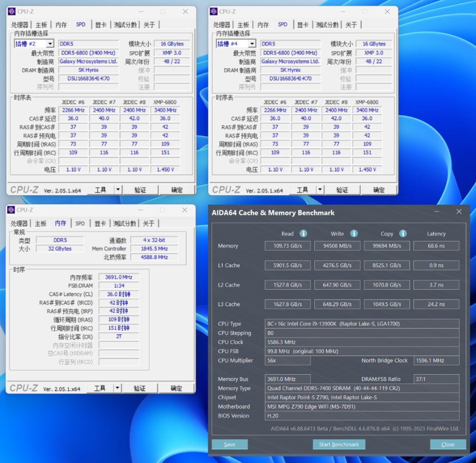Click XMP-6800 3400 MHz in slot #4 window

coord(367,110)
